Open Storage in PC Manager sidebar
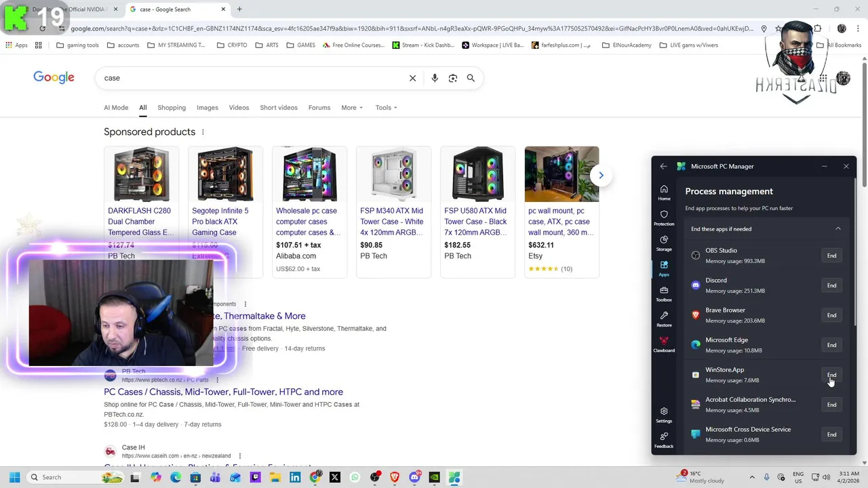The image size is (868, 488). pyautogui.click(x=664, y=243)
